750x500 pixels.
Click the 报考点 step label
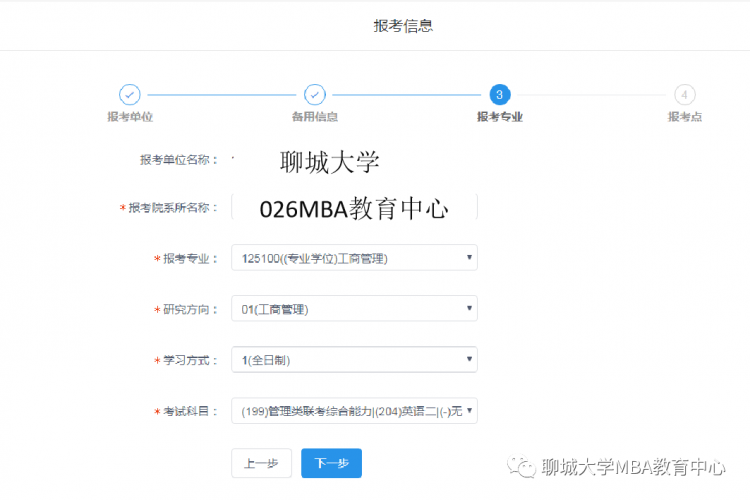[x=685, y=117]
